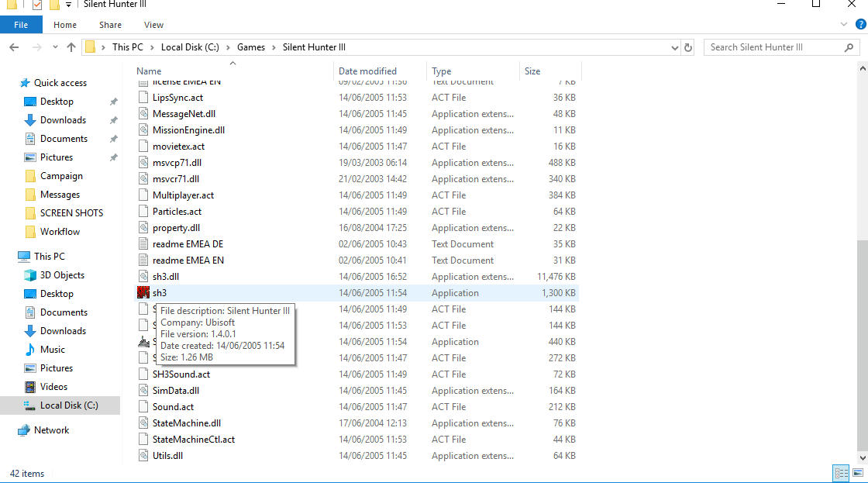This screenshot has height=483, width=868.
Task: Switch to details view button
Action: click(x=841, y=473)
